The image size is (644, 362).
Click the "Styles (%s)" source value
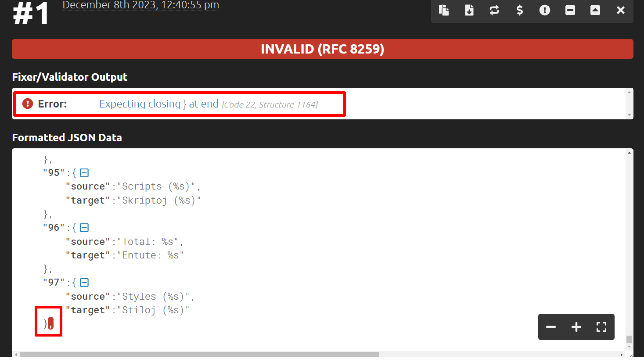point(153,297)
